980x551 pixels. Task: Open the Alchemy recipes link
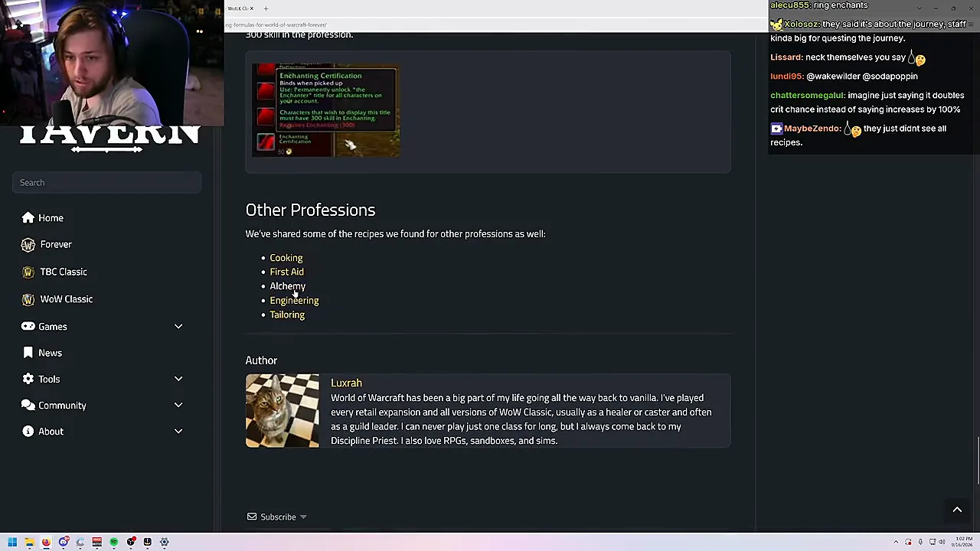(x=287, y=286)
